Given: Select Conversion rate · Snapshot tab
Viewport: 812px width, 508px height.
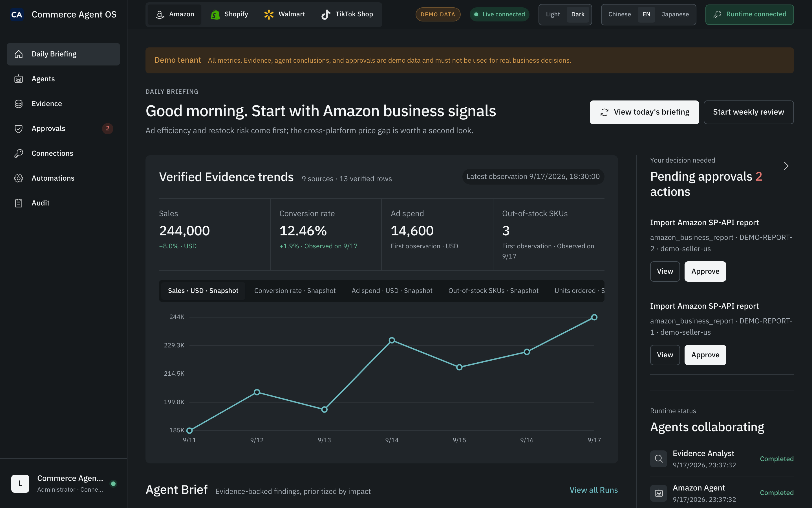Looking at the screenshot, I should [x=295, y=291].
